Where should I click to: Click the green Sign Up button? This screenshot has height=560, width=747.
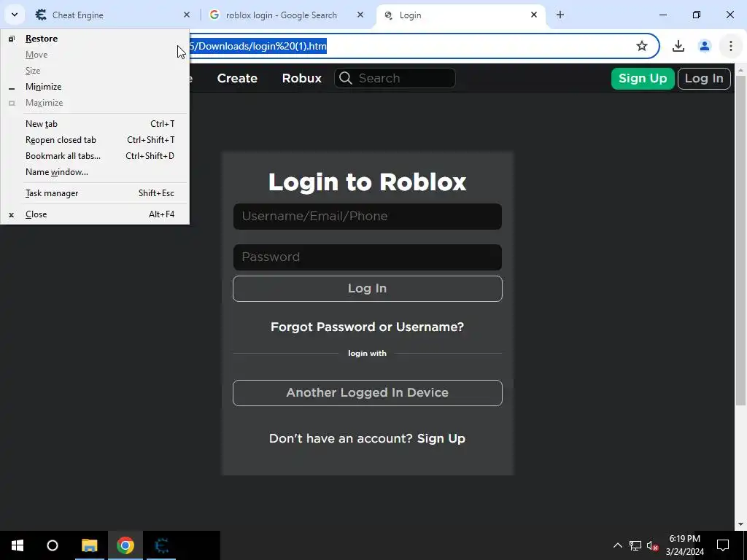click(643, 79)
